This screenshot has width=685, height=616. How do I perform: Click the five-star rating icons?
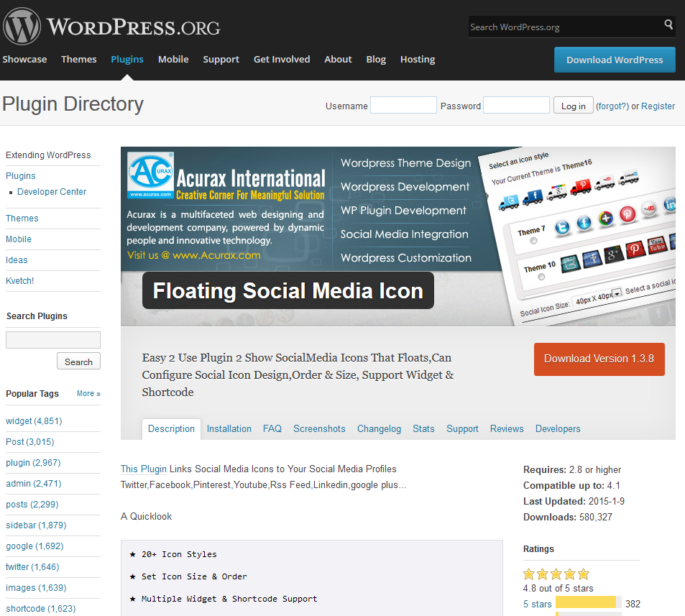(556, 574)
